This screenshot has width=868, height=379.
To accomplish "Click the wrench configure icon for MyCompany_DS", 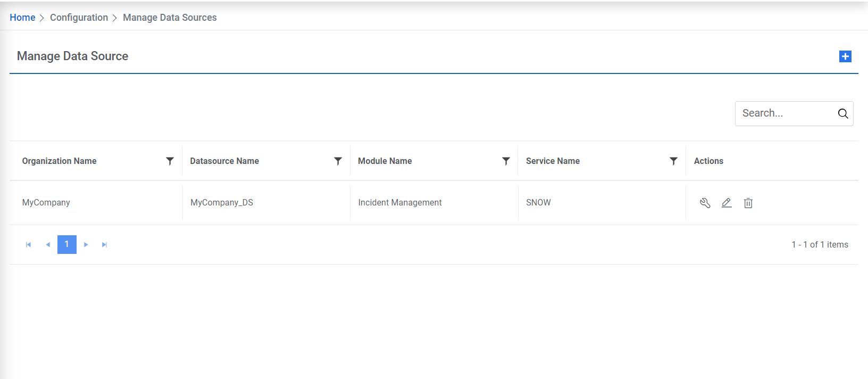I will [x=705, y=203].
